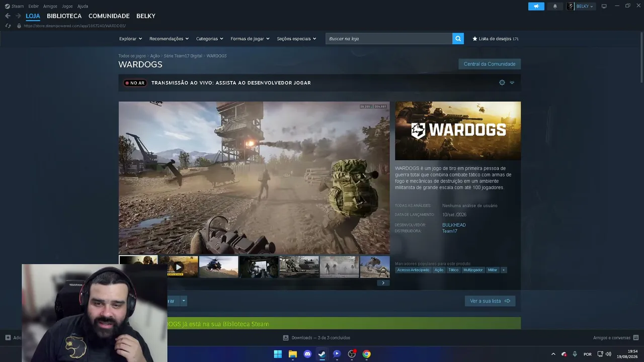Click the Ação tag
Screen dimensions: 644x362
(439, 270)
